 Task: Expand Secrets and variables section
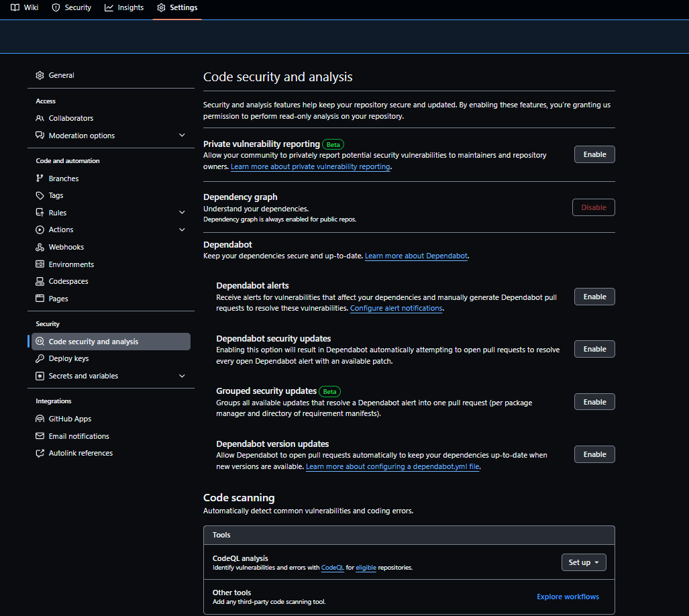182,376
